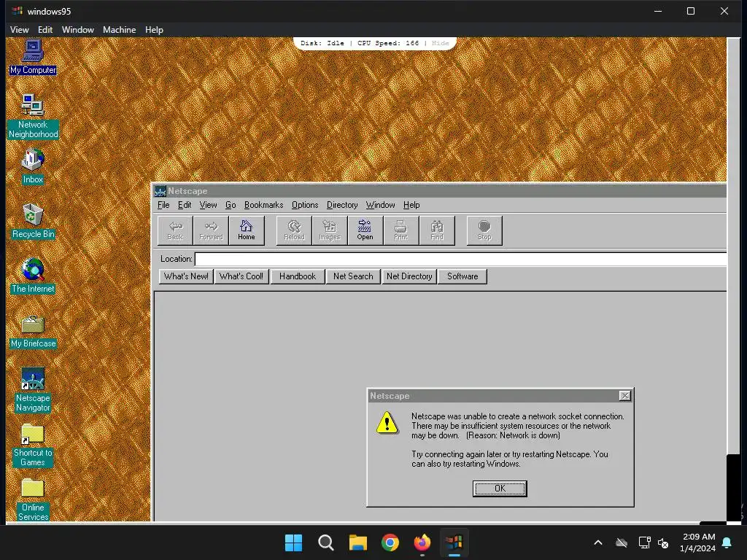Image resolution: width=747 pixels, height=560 pixels.
Task: Go to Home page in Netscape
Action: (247, 230)
